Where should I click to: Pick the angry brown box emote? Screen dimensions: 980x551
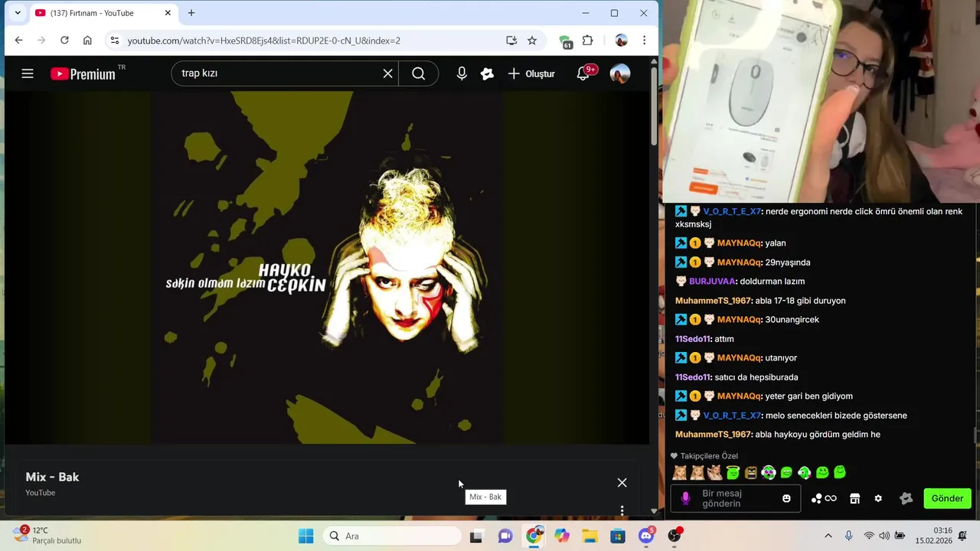pyautogui.click(x=750, y=473)
